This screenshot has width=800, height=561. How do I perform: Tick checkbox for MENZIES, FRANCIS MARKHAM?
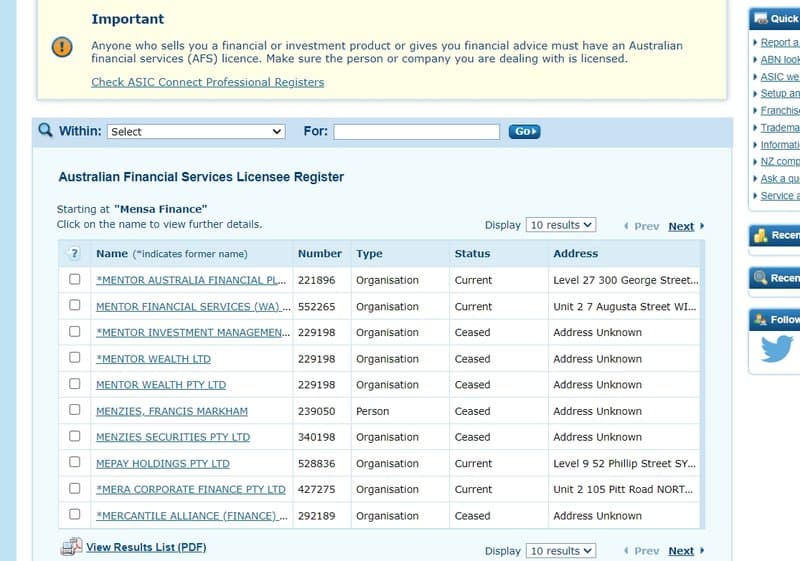coord(74,410)
